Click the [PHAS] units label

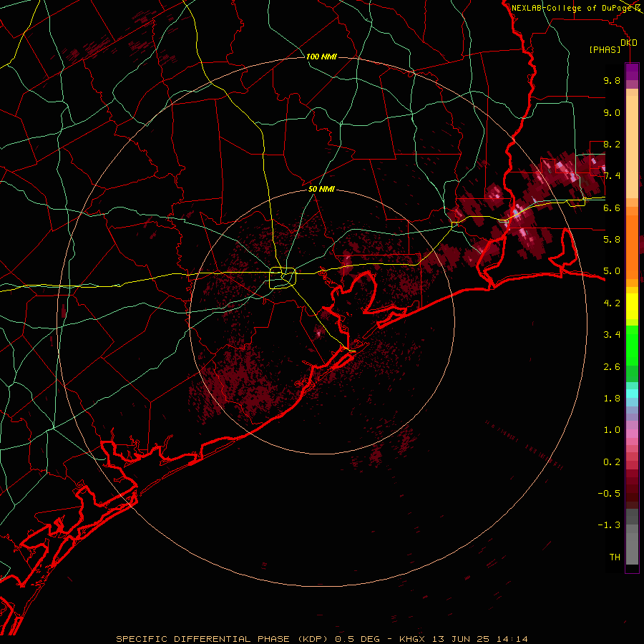[x=605, y=50]
